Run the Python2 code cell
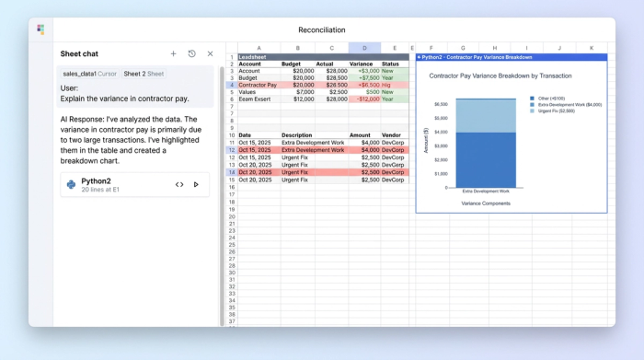This screenshot has width=644, height=360. click(x=196, y=184)
